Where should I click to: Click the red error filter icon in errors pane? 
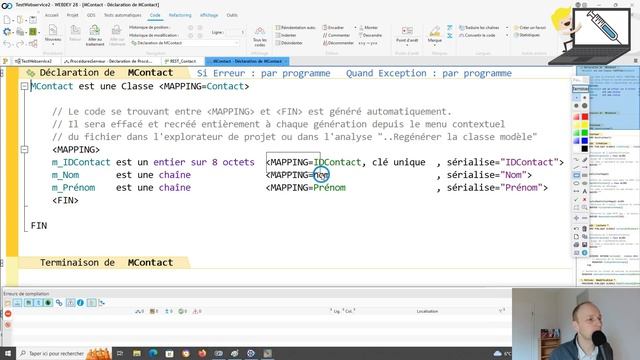[x=8, y=313]
